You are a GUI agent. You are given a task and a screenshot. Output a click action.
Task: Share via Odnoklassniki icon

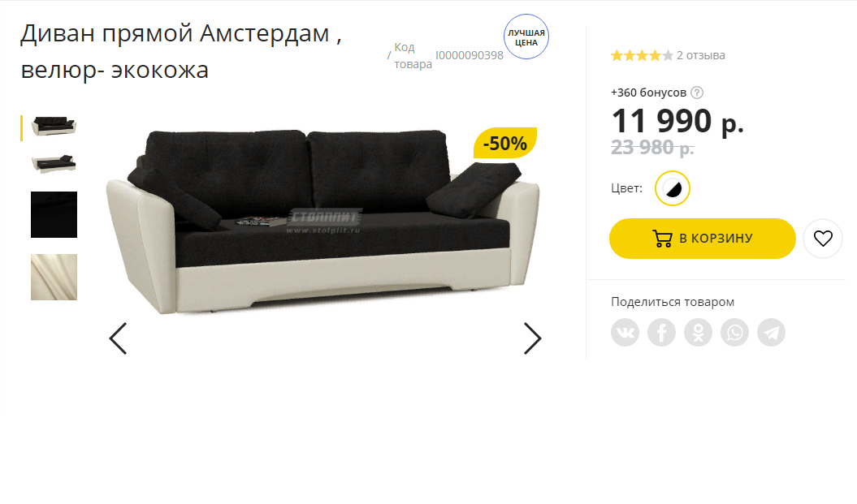coord(698,332)
